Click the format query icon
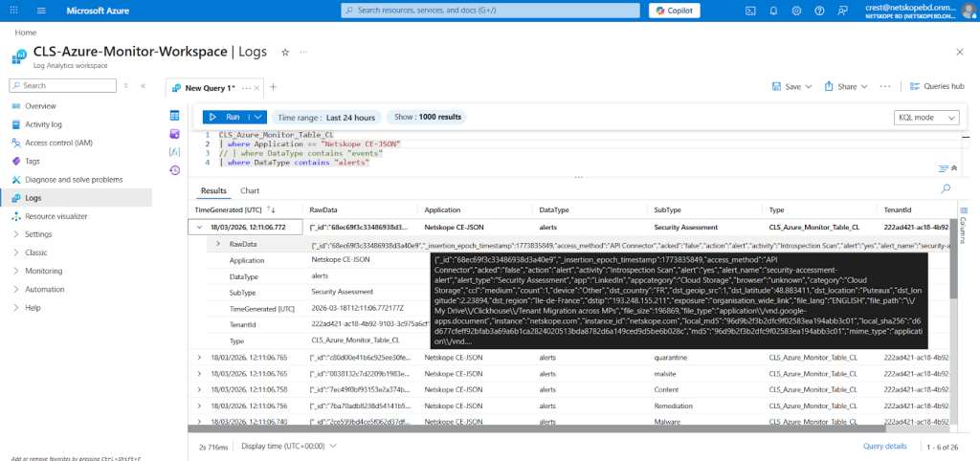The image size is (980, 461). [943, 168]
